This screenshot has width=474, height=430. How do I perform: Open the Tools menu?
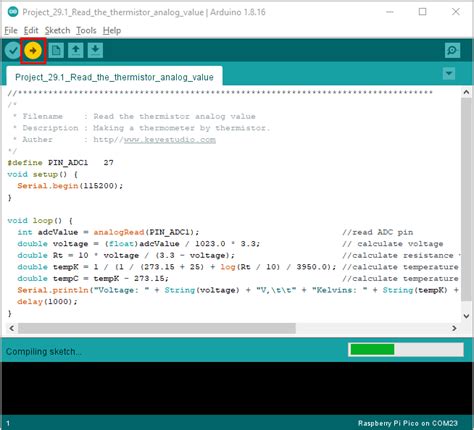coord(86,31)
